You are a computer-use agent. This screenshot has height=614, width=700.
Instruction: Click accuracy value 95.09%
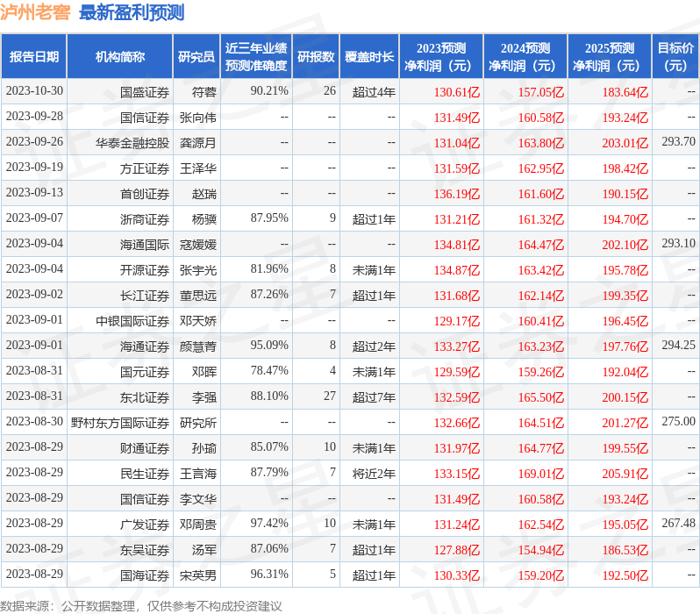point(269,346)
